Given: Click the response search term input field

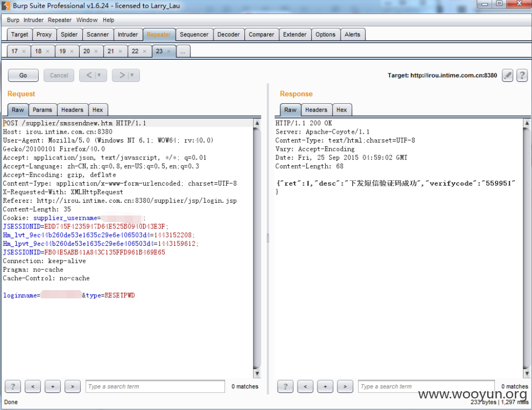Looking at the screenshot, I should click(x=426, y=386).
